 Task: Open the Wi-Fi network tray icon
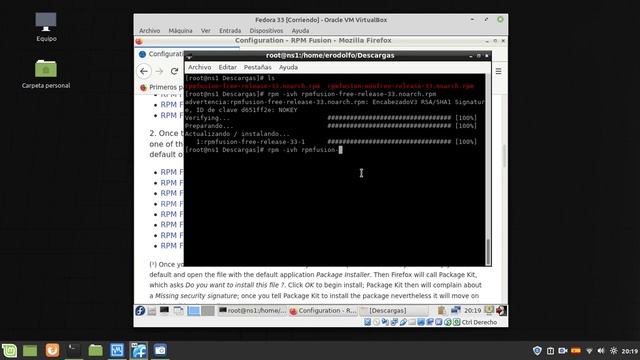coord(589,351)
